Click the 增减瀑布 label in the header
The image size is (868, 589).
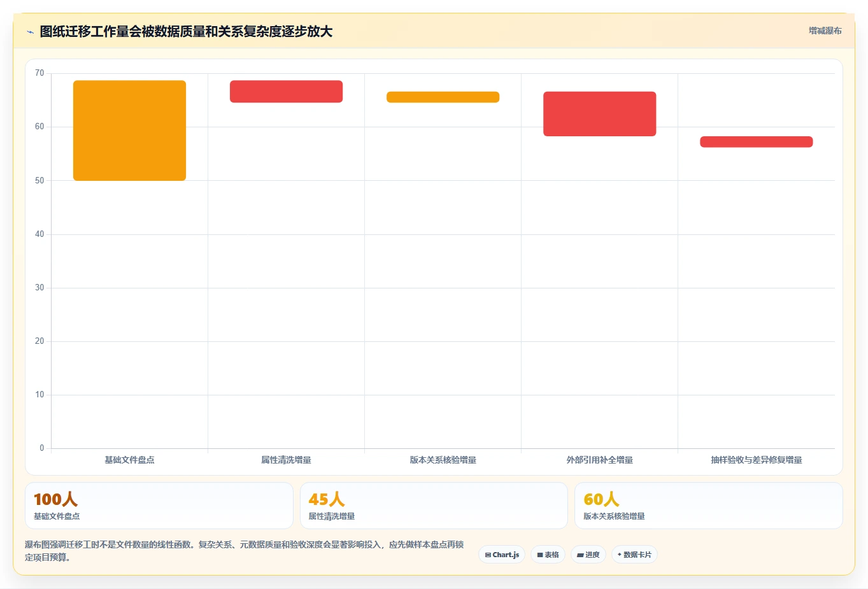825,31
